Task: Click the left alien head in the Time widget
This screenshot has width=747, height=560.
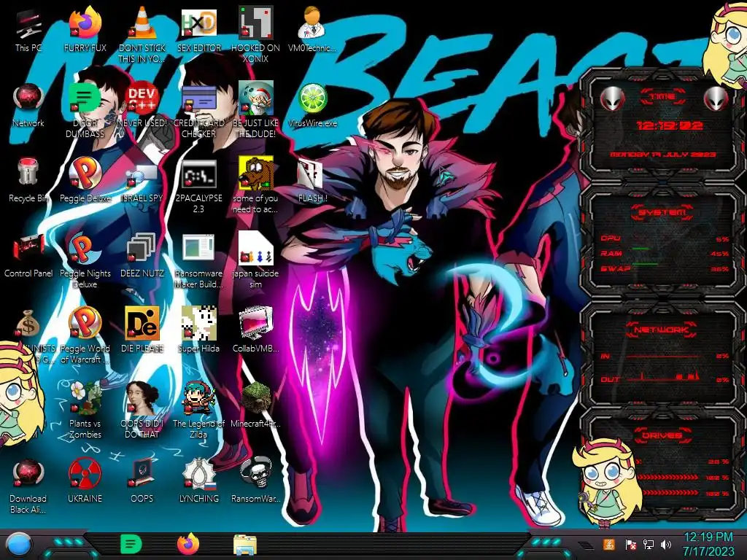Action: click(x=612, y=99)
